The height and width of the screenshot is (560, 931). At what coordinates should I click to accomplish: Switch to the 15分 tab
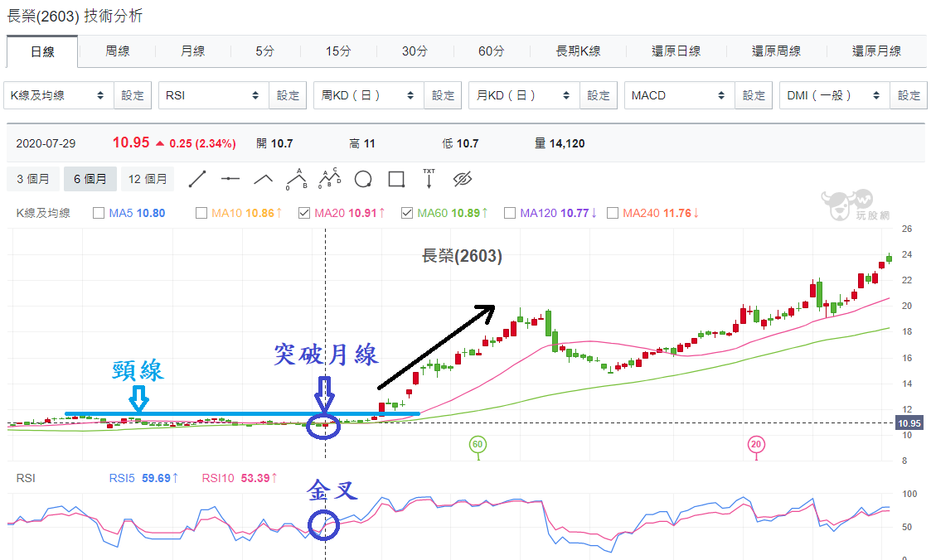(x=338, y=51)
